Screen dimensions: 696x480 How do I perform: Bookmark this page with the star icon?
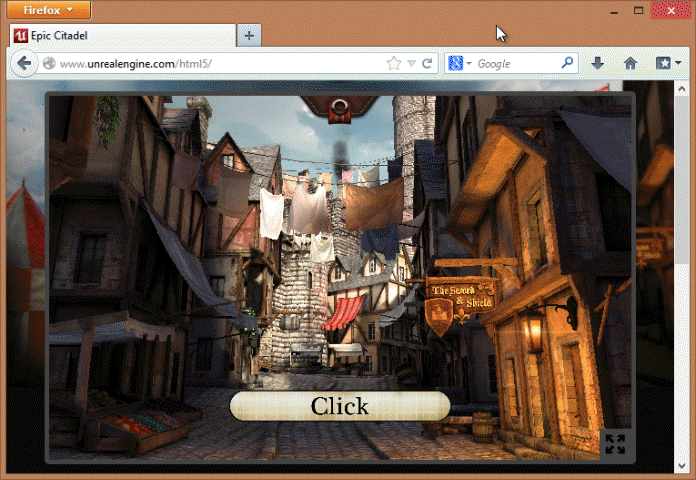coord(393,63)
